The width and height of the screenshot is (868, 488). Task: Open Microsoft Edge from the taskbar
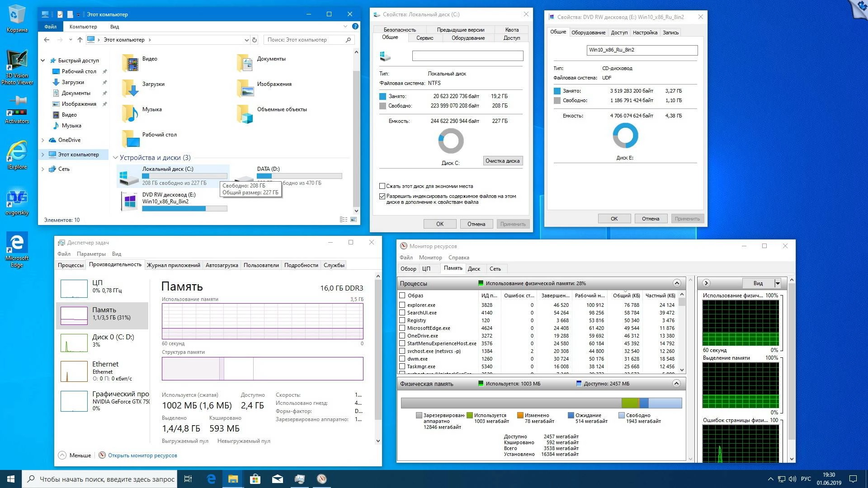click(x=211, y=479)
